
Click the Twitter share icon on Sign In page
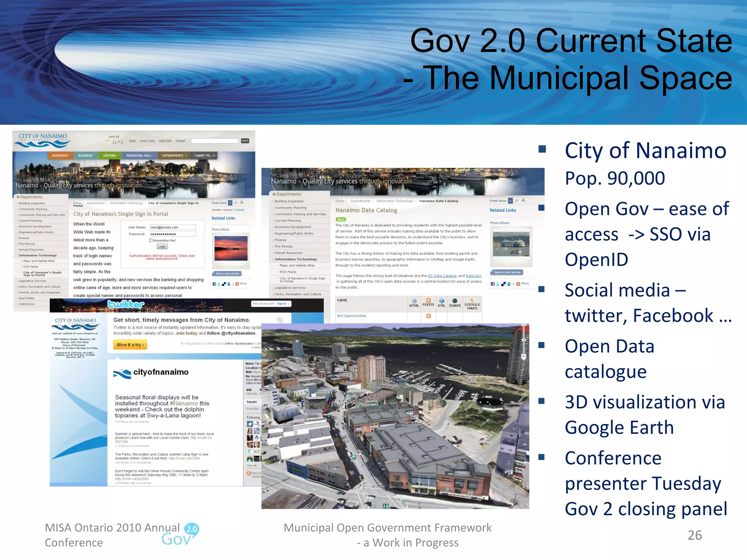click(219, 284)
